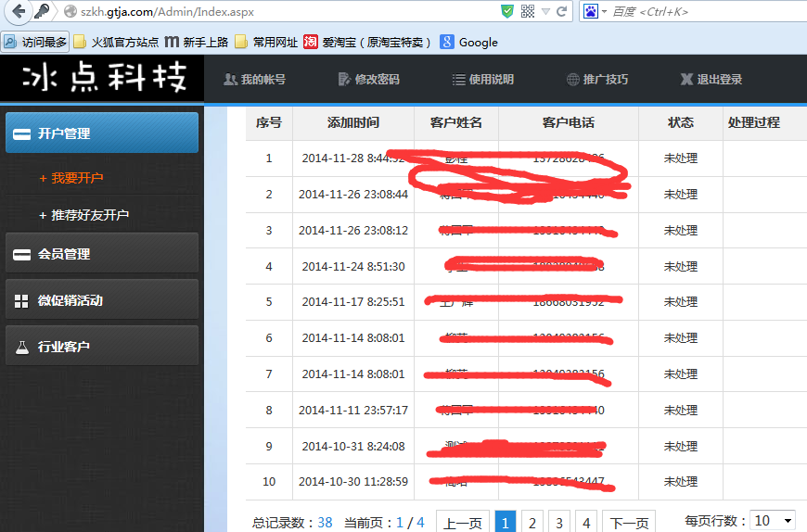Open 推广技巧 in top navigation
Viewport: 807px width, 532px height.
(x=597, y=79)
